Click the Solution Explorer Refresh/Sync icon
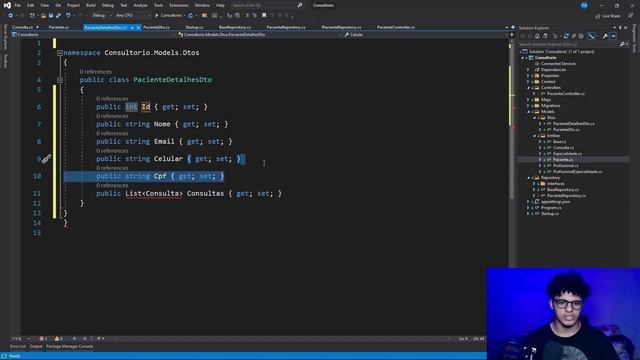Image resolution: width=640 pixels, height=360 pixels. [566, 36]
